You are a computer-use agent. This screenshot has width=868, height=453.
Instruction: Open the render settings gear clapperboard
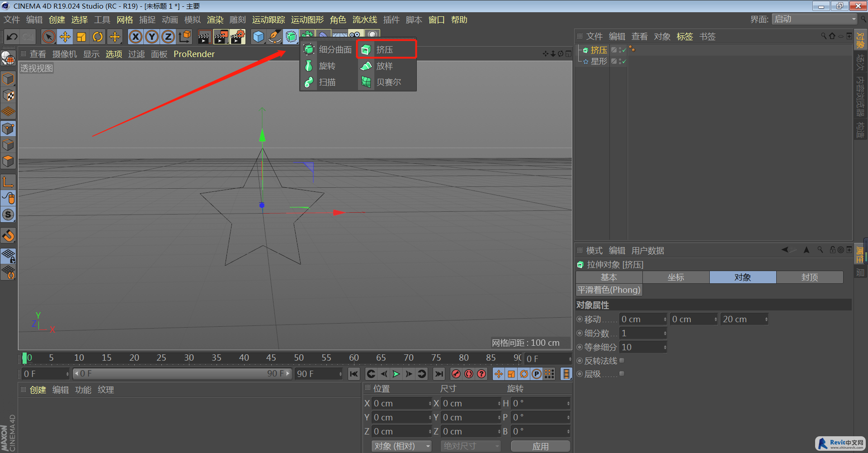click(238, 37)
